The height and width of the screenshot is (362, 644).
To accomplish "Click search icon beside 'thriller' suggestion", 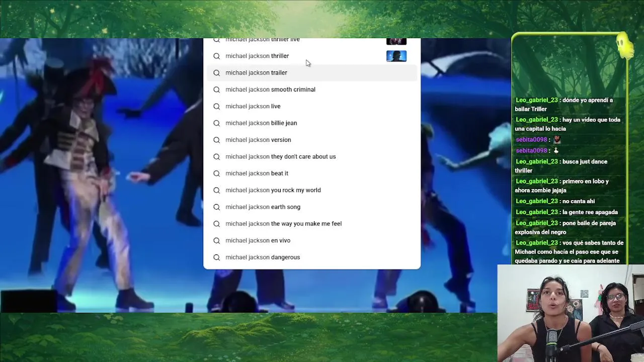I will [x=216, y=56].
